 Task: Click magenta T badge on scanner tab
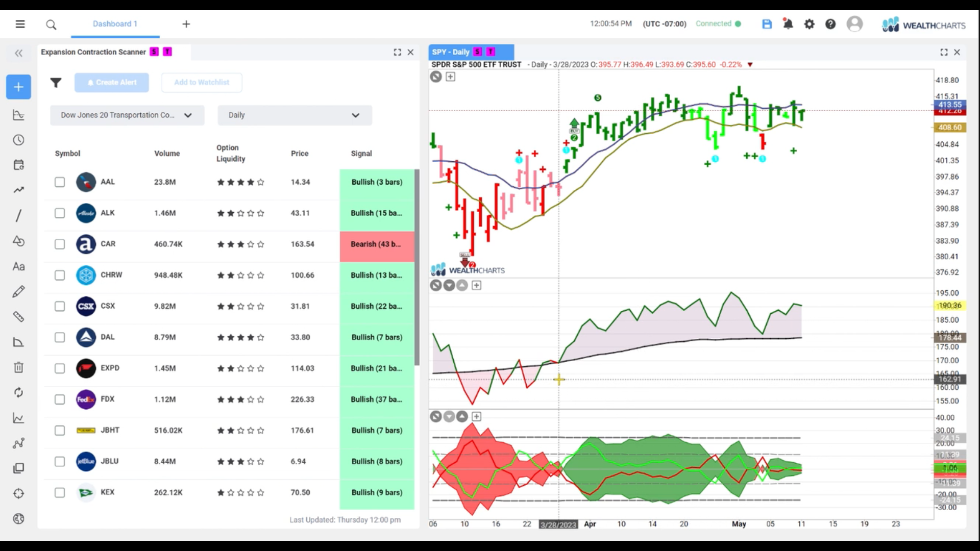coord(167,52)
